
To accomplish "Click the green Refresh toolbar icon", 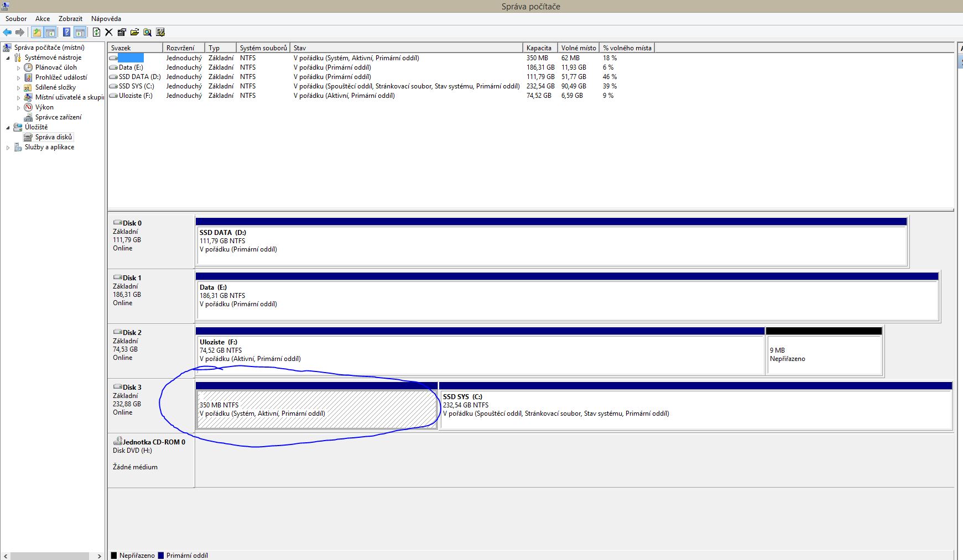I will coord(96,33).
